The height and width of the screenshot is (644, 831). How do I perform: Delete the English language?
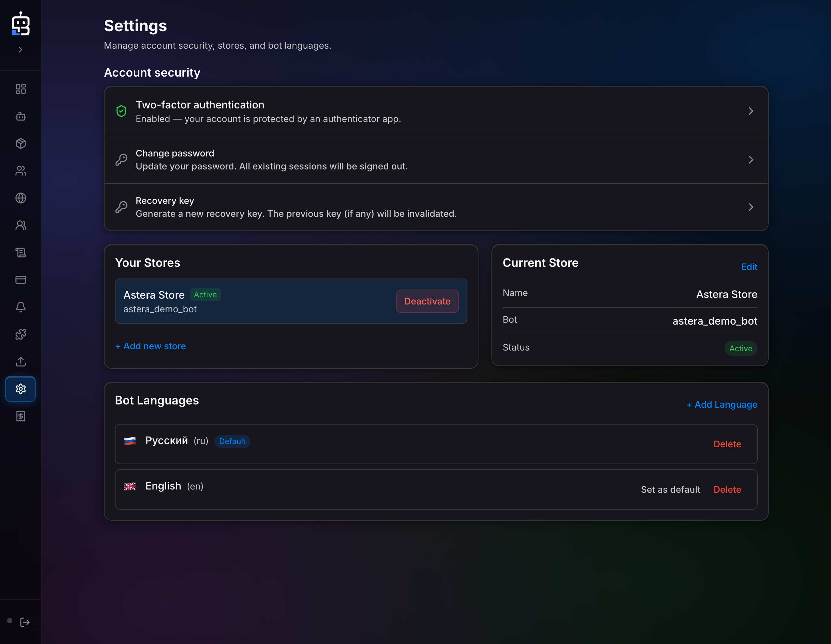click(x=727, y=489)
